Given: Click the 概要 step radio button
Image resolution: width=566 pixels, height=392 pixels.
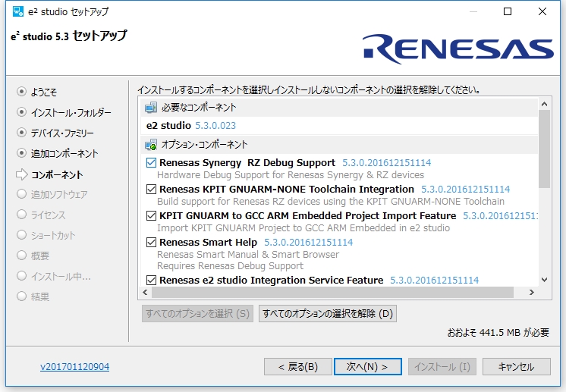Looking at the screenshot, I should point(22,256).
